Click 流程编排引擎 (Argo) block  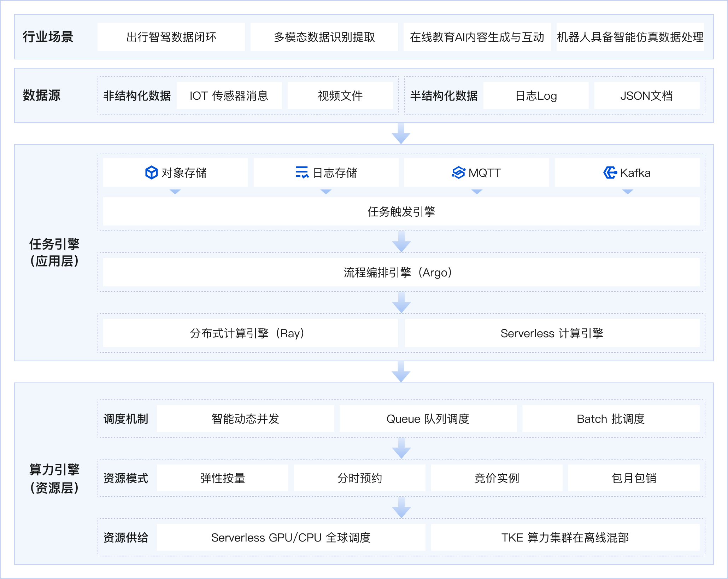[401, 273]
